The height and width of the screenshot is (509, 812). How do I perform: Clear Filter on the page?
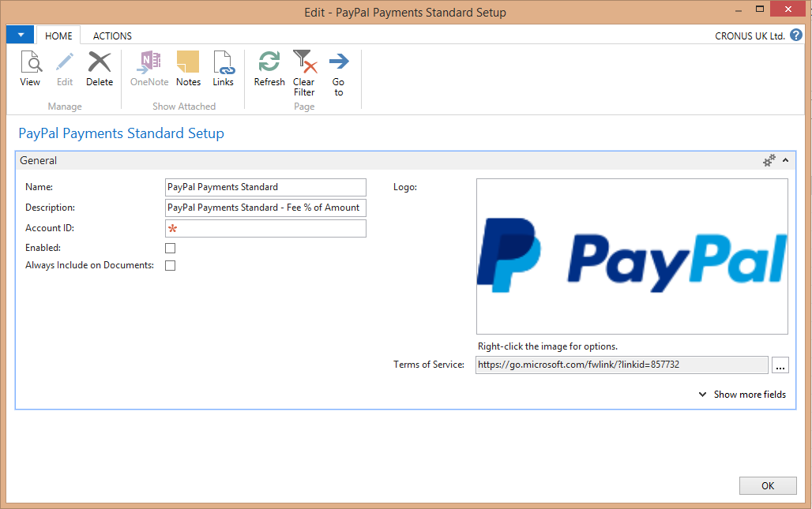[304, 73]
